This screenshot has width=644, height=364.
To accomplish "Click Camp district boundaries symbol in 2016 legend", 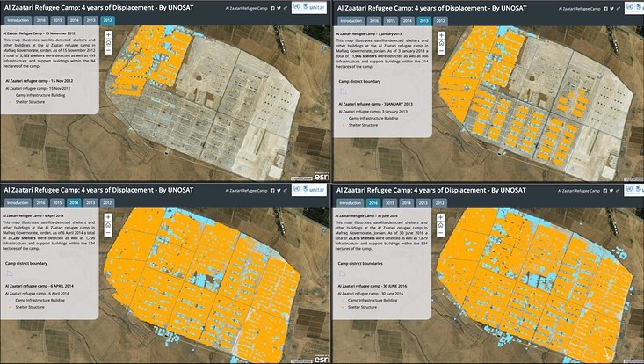I will coord(343,273).
